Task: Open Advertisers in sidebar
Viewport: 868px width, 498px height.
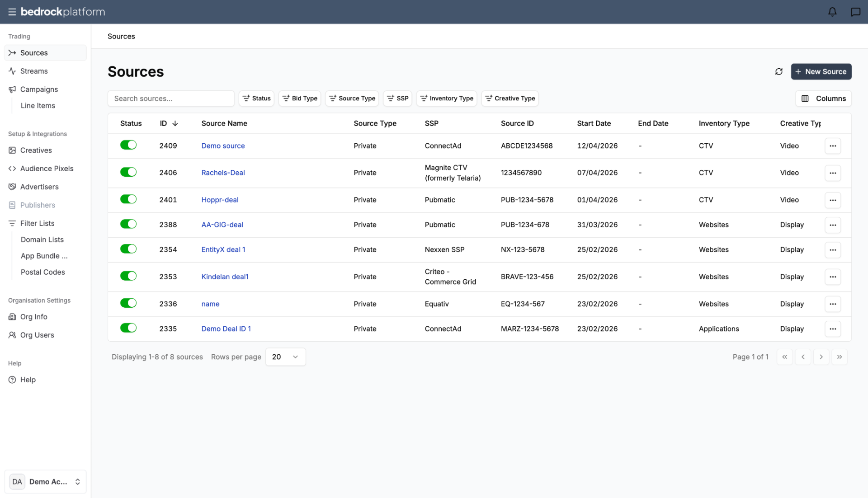Action: [x=45, y=187]
